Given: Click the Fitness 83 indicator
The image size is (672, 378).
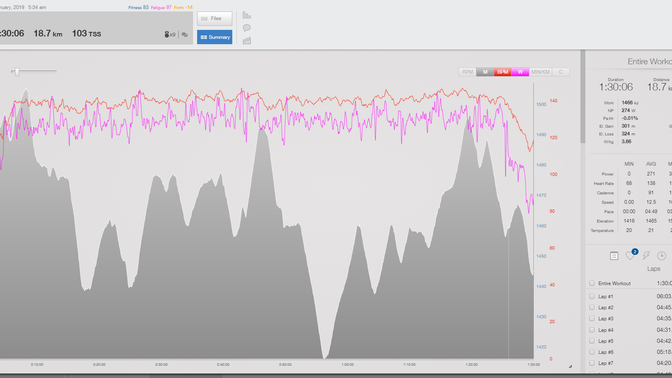Looking at the screenshot, I should pos(138,7).
